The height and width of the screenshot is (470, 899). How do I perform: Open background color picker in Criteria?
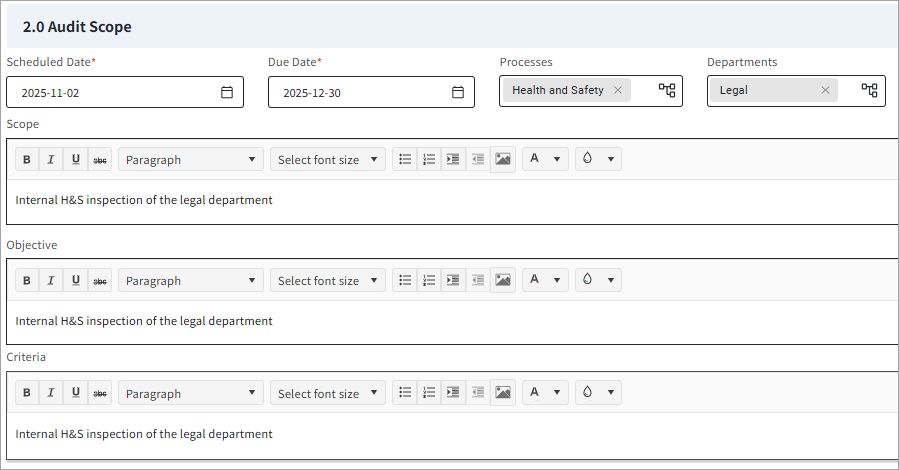coord(599,393)
